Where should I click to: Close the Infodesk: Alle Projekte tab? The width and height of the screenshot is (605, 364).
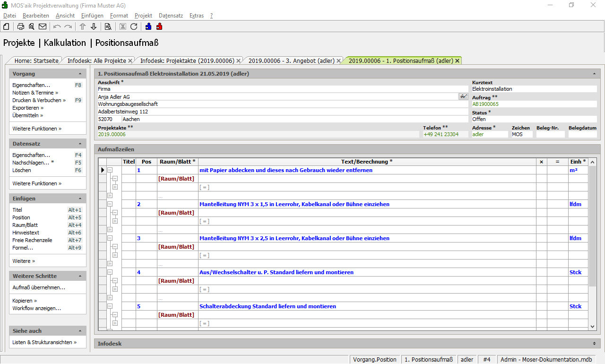[x=130, y=61]
